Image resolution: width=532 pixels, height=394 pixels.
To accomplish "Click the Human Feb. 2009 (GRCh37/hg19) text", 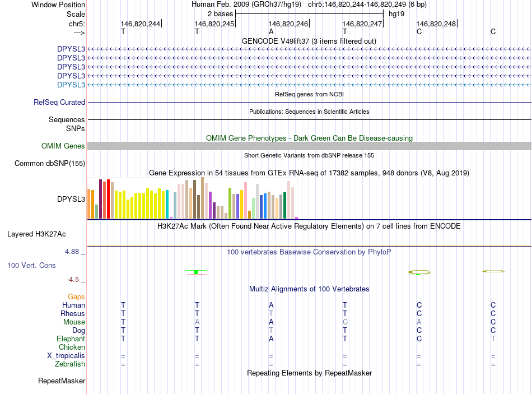I will coord(246,4).
